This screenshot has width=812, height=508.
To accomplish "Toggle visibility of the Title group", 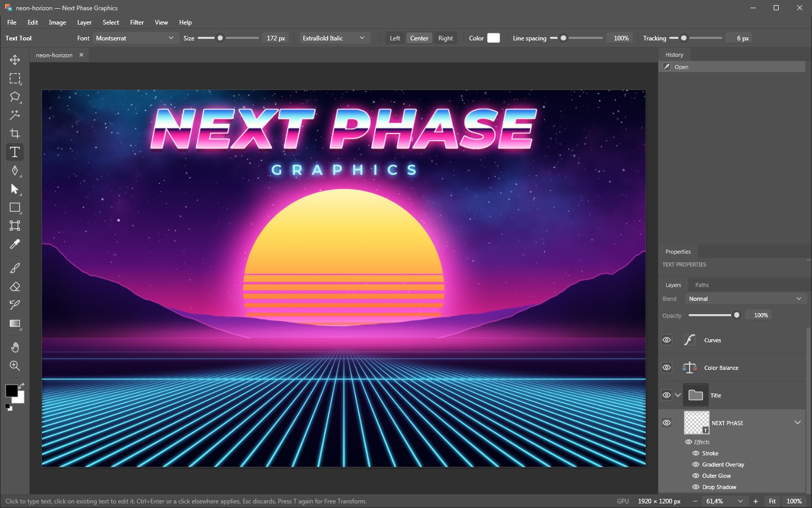I will point(667,395).
